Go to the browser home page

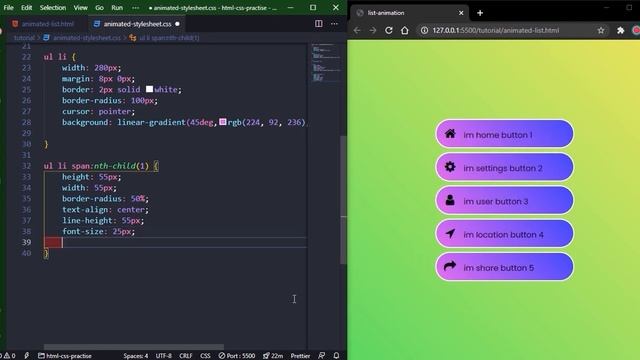tap(404, 30)
